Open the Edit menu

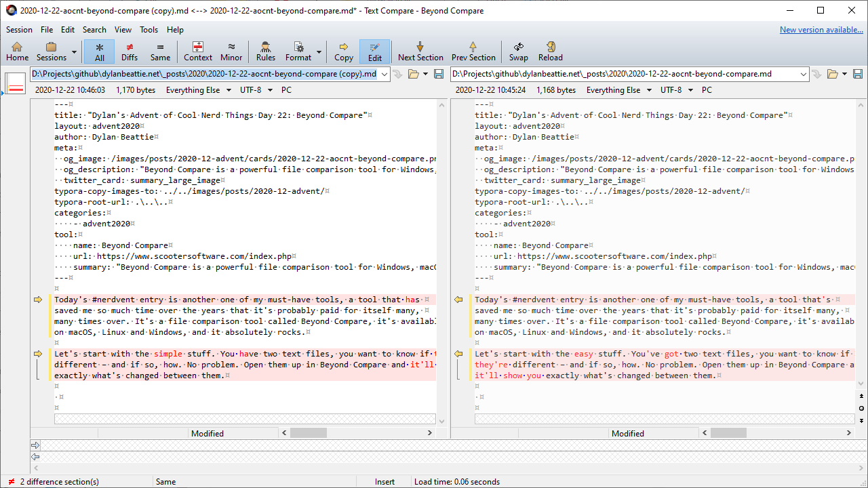pyautogui.click(x=68, y=30)
